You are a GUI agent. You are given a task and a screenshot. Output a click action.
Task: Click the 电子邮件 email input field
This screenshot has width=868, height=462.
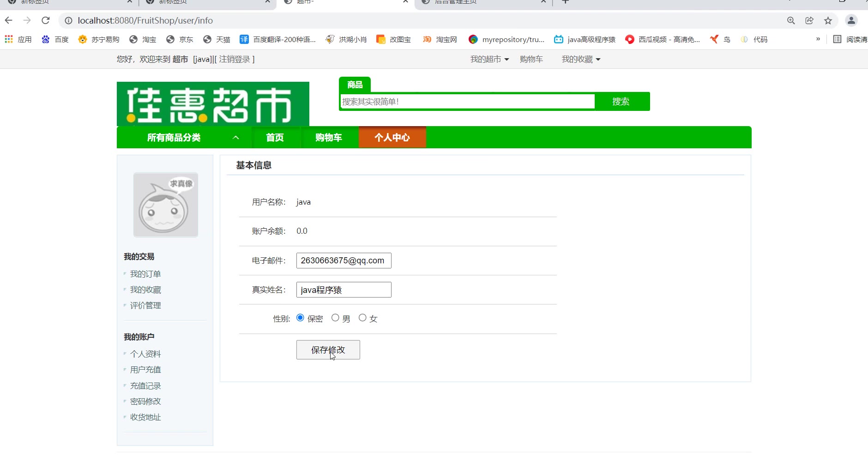[x=344, y=261]
